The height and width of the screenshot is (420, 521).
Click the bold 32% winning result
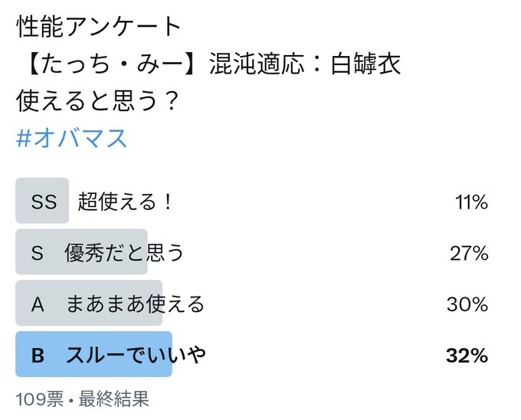coord(467,355)
